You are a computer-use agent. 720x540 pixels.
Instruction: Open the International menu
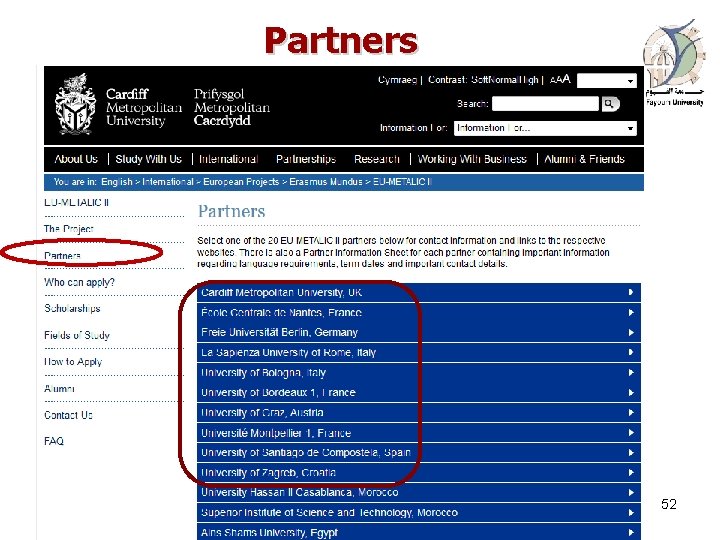[229, 159]
